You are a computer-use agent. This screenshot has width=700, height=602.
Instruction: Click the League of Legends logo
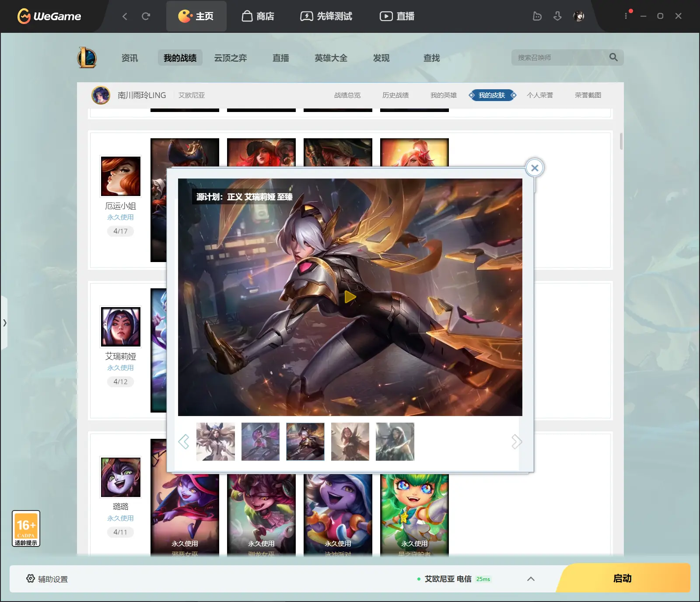point(87,57)
